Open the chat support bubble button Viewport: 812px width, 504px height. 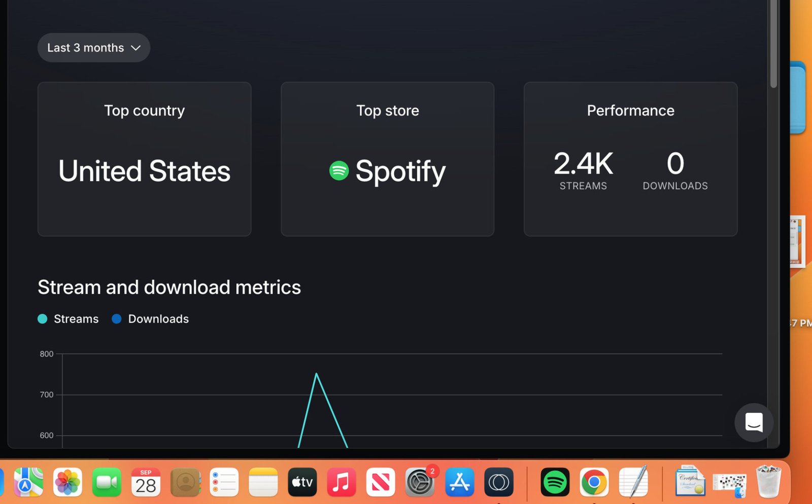(754, 422)
